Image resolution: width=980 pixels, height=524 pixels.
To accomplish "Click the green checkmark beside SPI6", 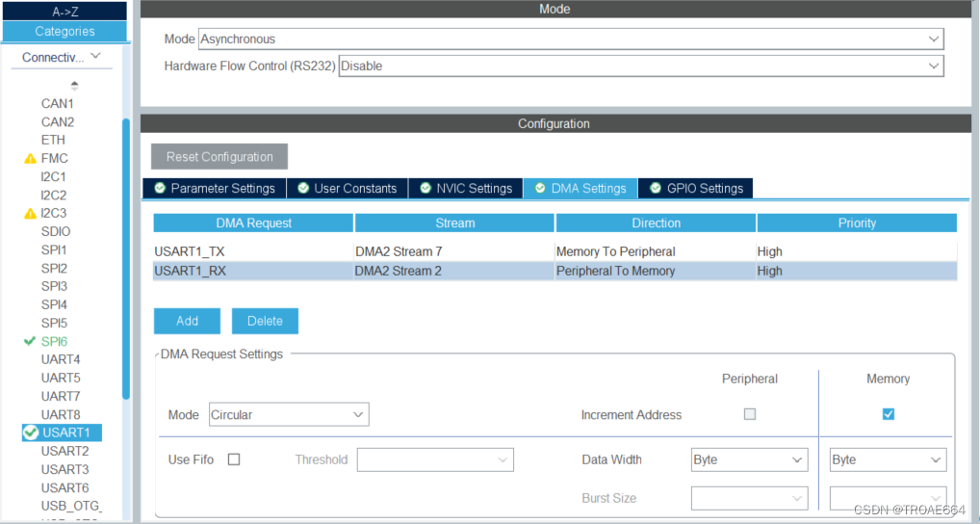I will [x=30, y=341].
